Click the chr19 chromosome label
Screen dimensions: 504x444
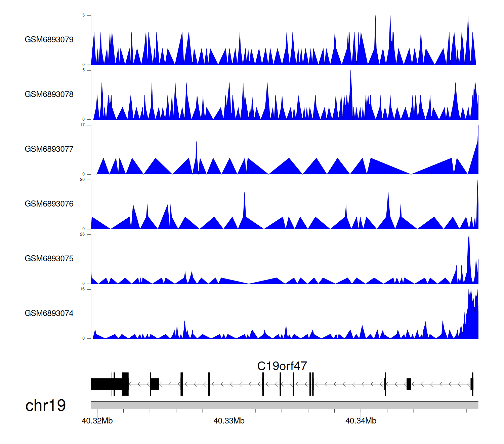(x=45, y=406)
